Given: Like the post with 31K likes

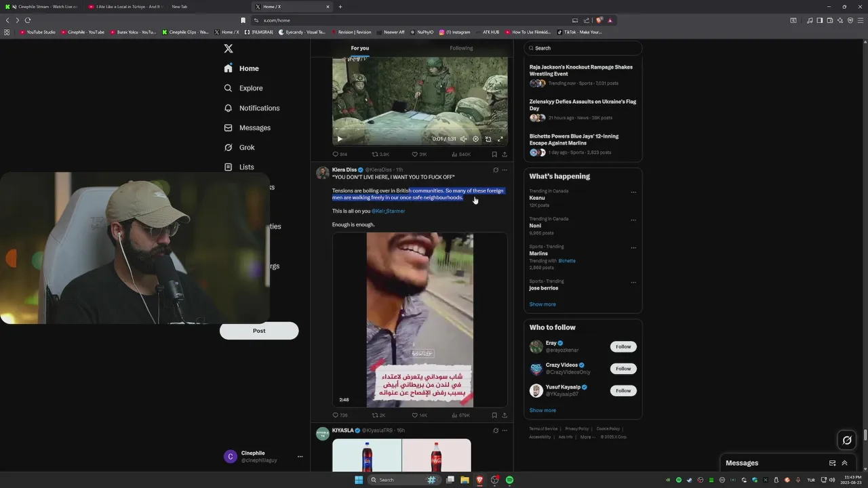Looking at the screenshot, I should click(x=420, y=155).
